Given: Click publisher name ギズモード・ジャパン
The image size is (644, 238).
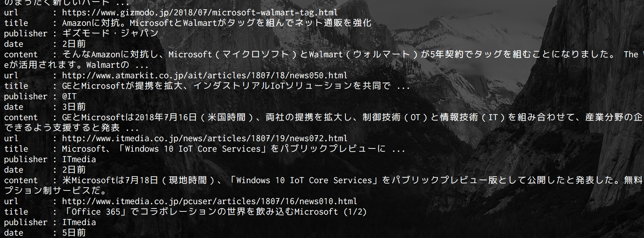Looking at the screenshot, I should 110,33.
